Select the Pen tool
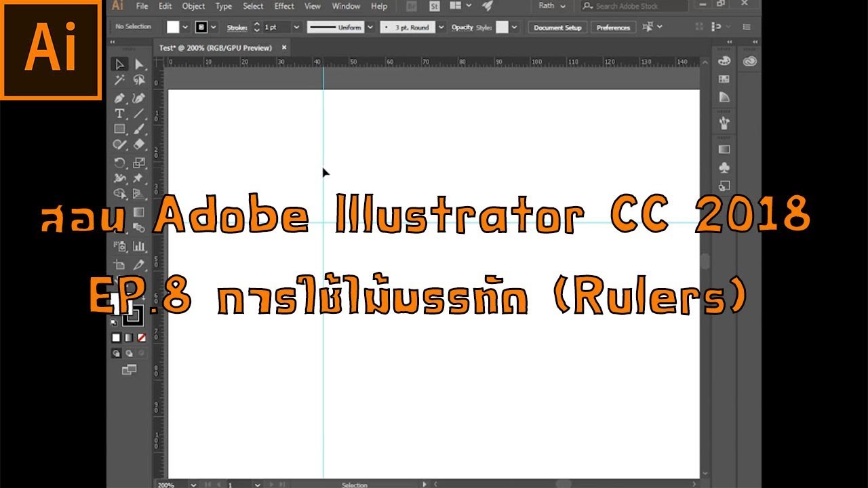868x488 pixels. [120, 98]
